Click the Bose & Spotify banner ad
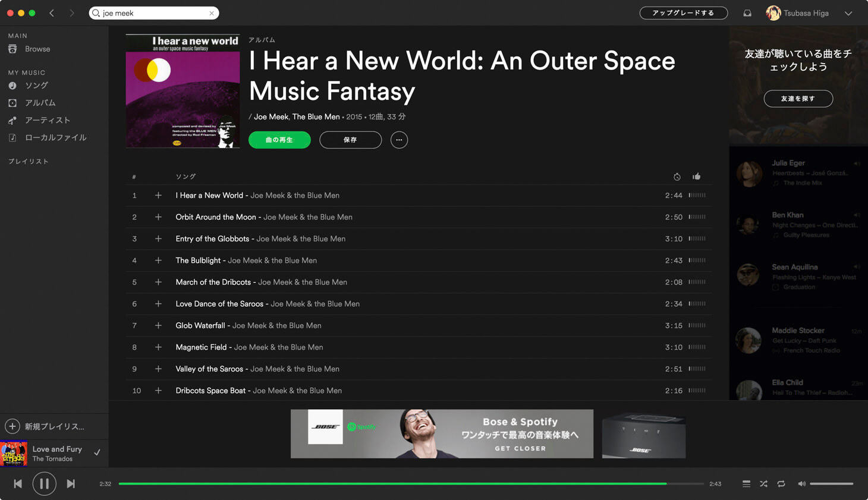Image resolution: width=868 pixels, height=500 pixels. click(442, 433)
